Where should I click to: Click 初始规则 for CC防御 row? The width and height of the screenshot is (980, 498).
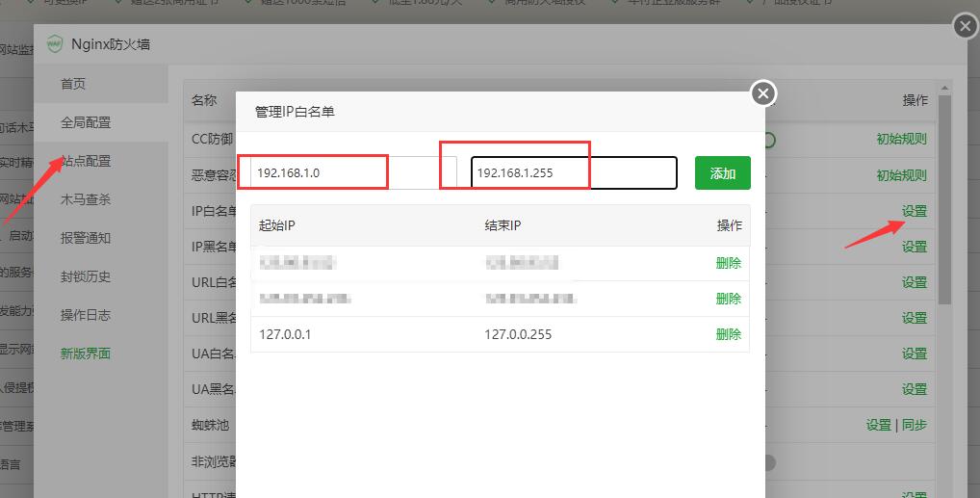coord(901,139)
